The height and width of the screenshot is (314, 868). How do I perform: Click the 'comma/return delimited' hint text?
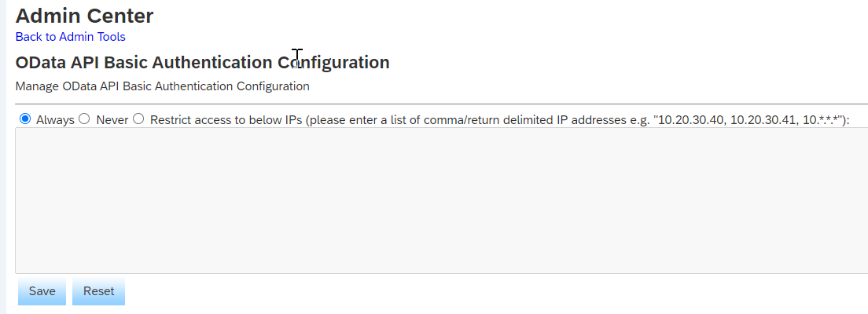[x=486, y=120]
